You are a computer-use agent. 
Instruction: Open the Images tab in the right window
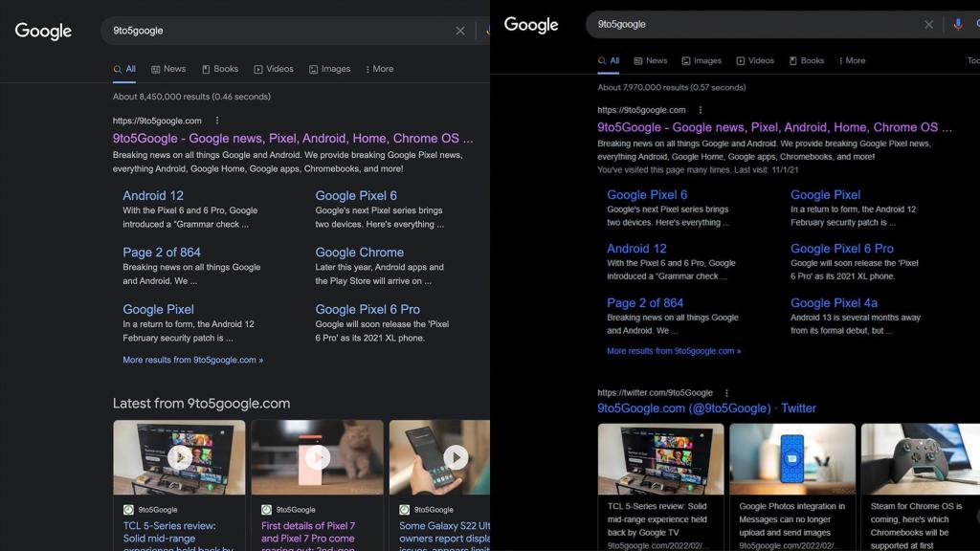click(x=702, y=60)
